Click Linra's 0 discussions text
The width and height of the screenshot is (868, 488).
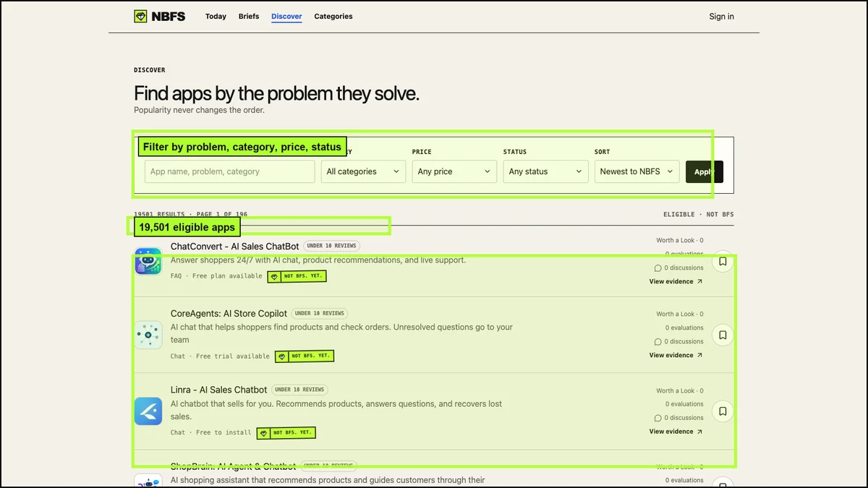(684, 418)
